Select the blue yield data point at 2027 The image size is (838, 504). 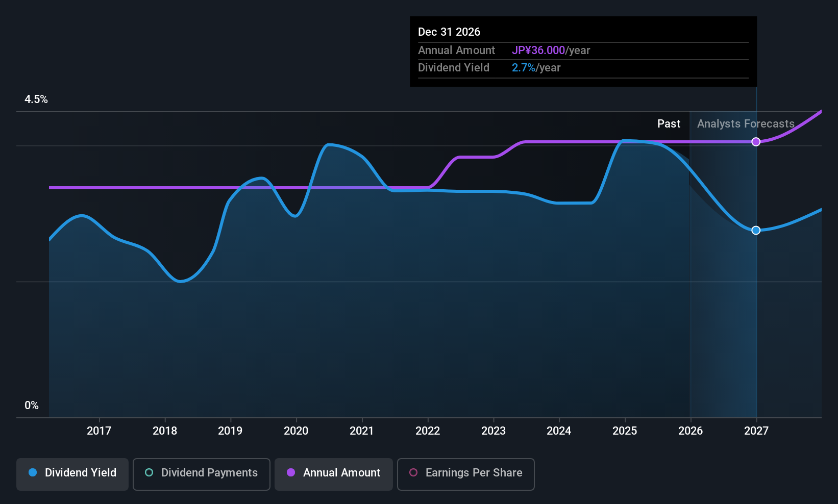point(756,230)
